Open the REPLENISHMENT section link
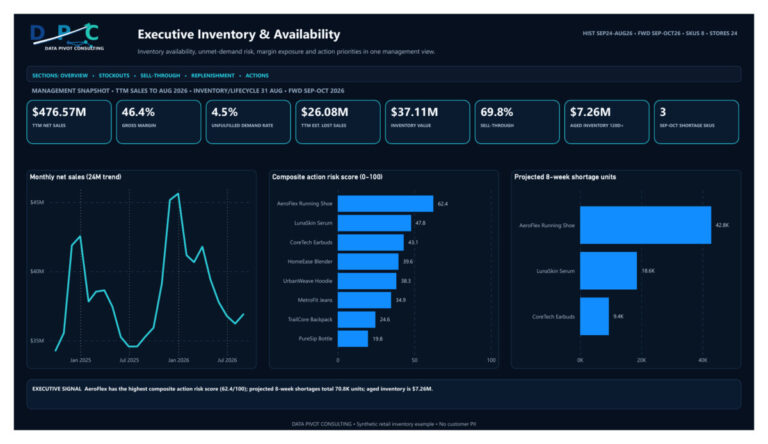The width and height of the screenshot is (768, 444). (213, 75)
